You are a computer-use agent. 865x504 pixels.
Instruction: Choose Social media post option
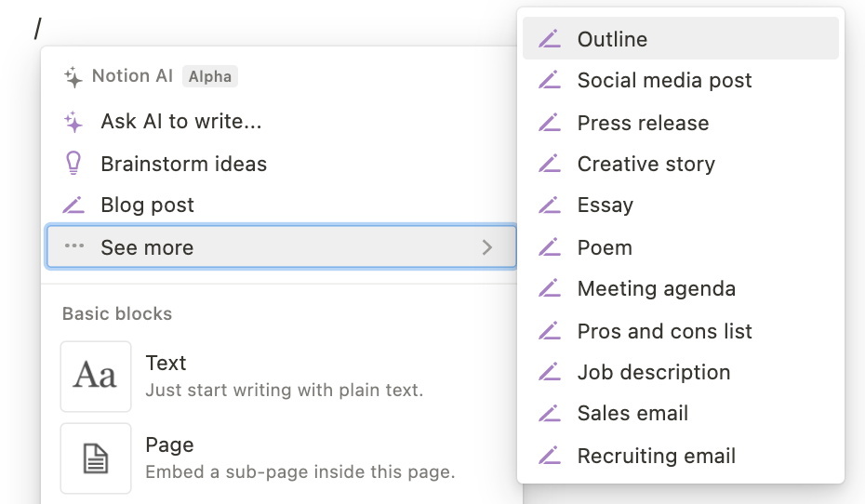tap(680, 80)
